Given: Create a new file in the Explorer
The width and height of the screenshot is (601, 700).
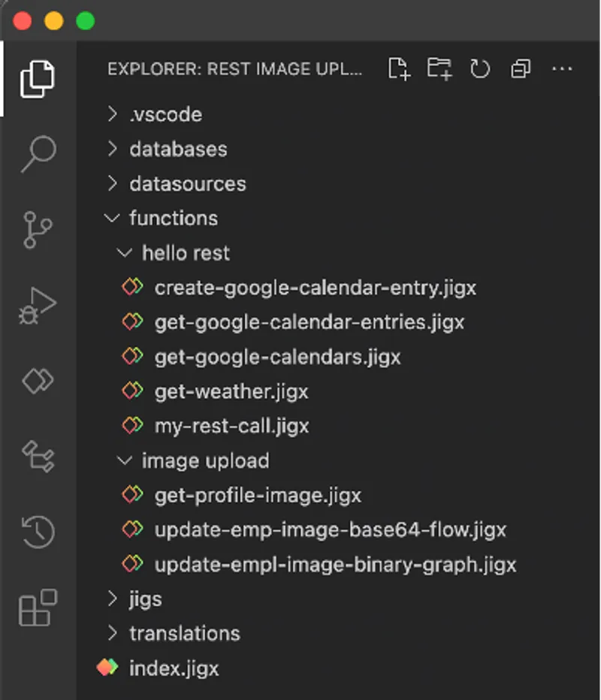Looking at the screenshot, I should tap(398, 68).
